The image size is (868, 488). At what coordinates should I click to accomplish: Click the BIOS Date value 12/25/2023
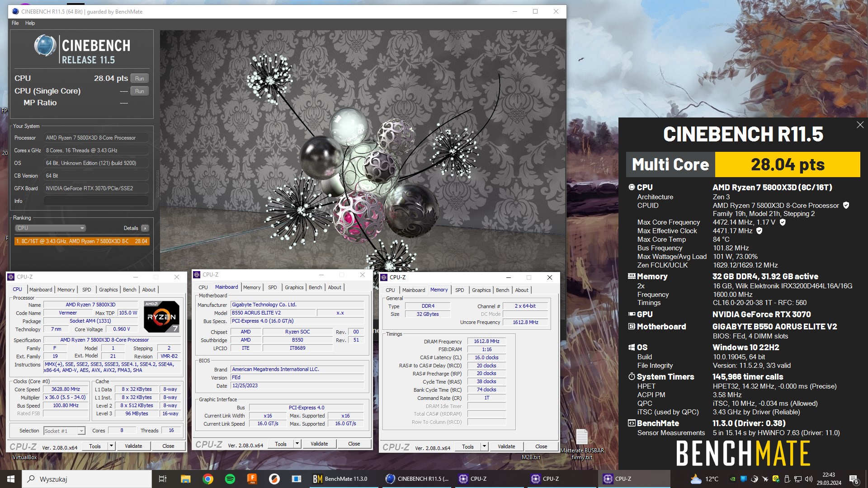point(297,386)
